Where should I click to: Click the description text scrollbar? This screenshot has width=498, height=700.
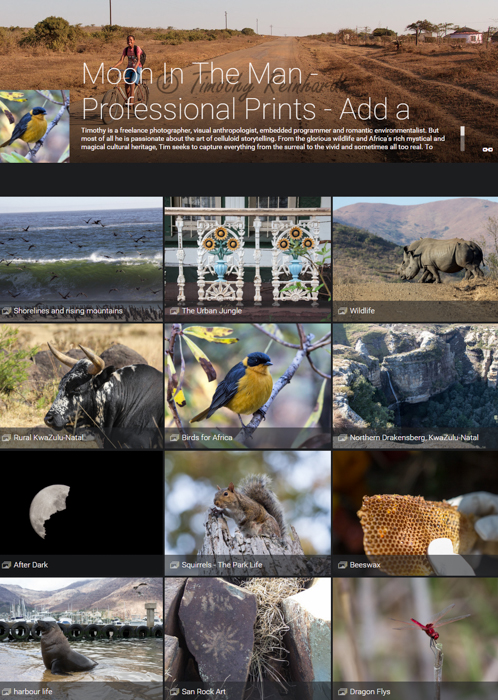tap(462, 138)
